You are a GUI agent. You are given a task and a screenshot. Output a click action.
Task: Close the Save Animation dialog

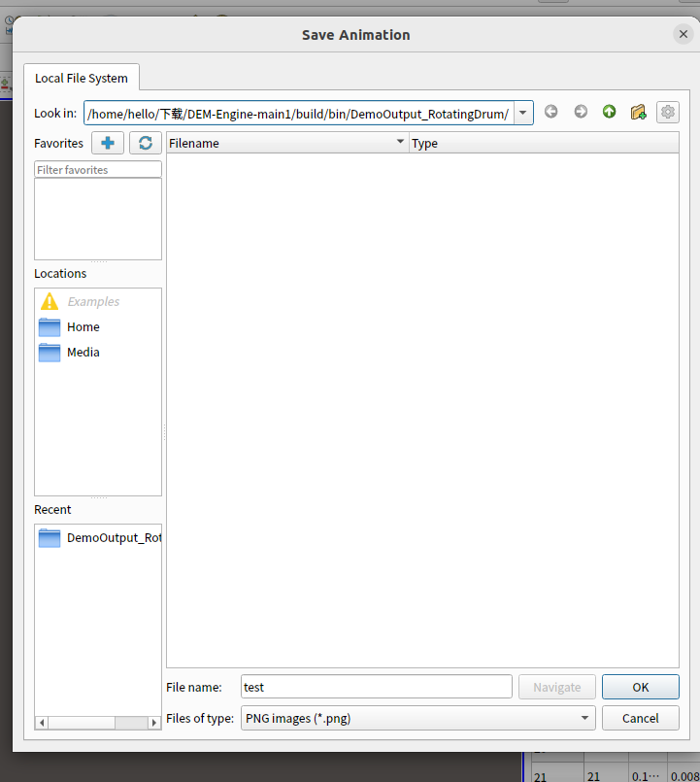(x=683, y=34)
